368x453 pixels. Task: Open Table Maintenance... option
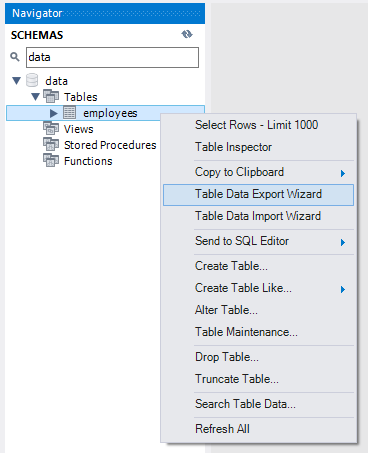click(258, 332)
